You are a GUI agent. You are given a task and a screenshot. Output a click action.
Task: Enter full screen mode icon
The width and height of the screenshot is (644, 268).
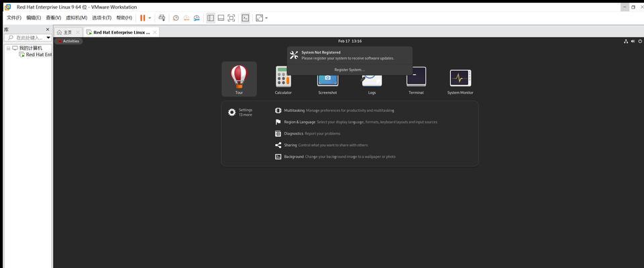[231, 18]
